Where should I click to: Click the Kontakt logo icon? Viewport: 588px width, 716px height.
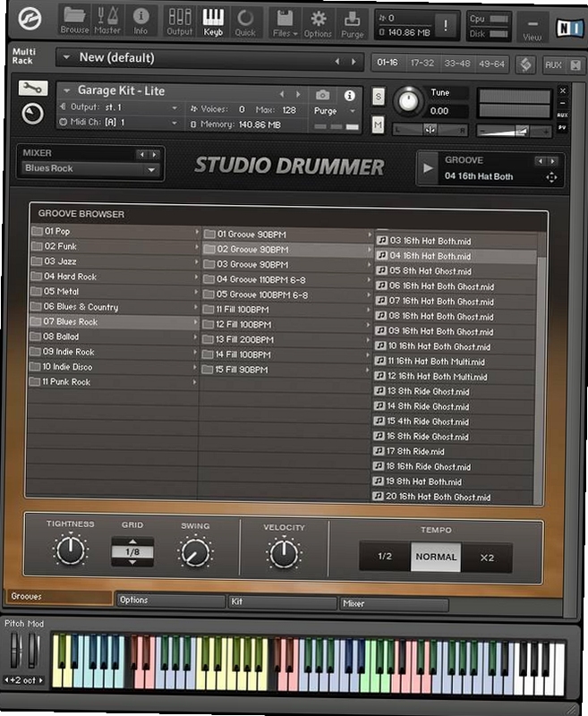(30, 19)
